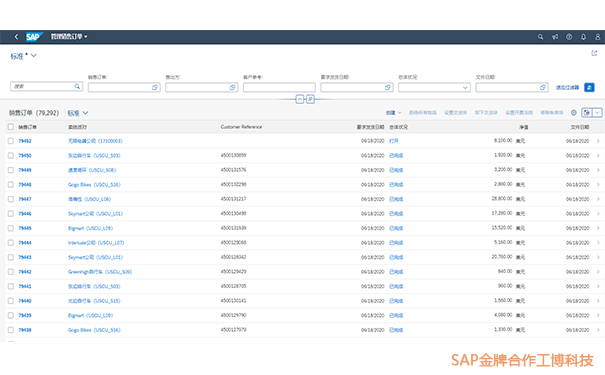Select the checkbox for order 79450

coord(11,155)
